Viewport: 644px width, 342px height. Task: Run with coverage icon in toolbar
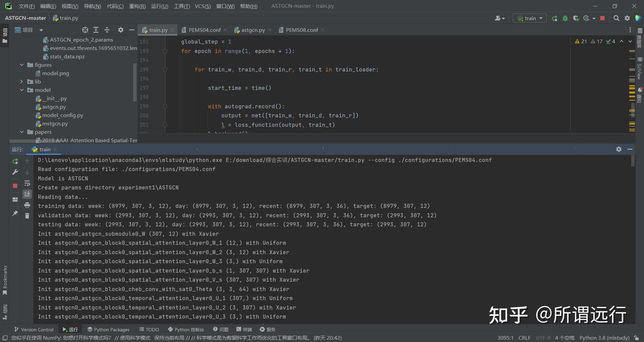576,18
